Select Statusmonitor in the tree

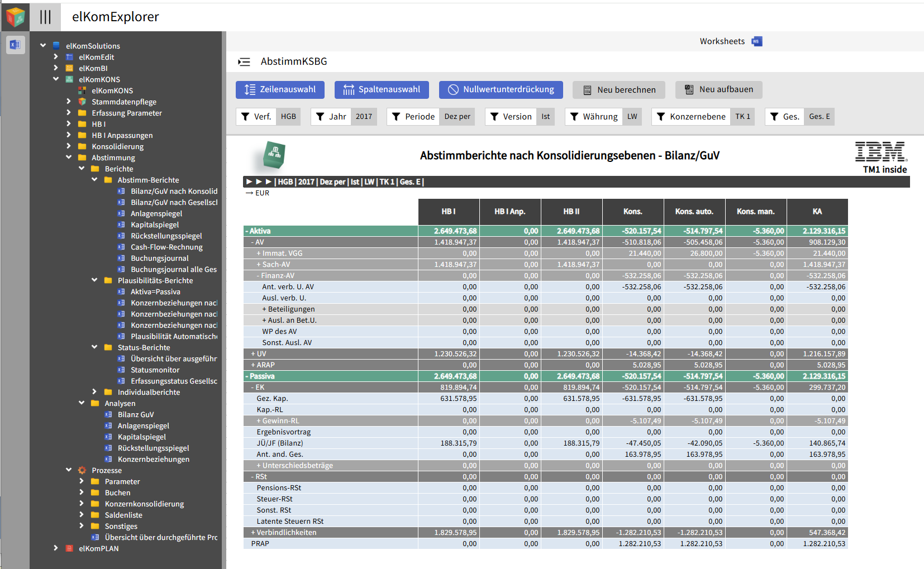click(155, 370)
